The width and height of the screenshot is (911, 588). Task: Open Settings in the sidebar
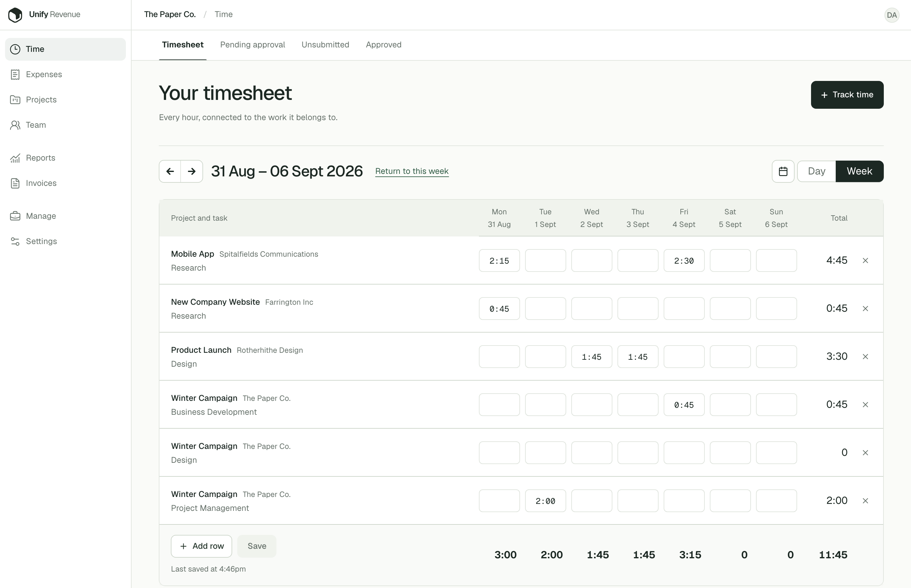click(x=65, y=241)
